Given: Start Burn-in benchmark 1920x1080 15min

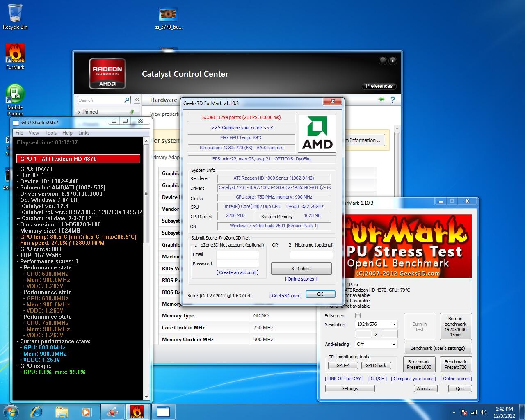Looking at the screenshot, I should [455, 326].
